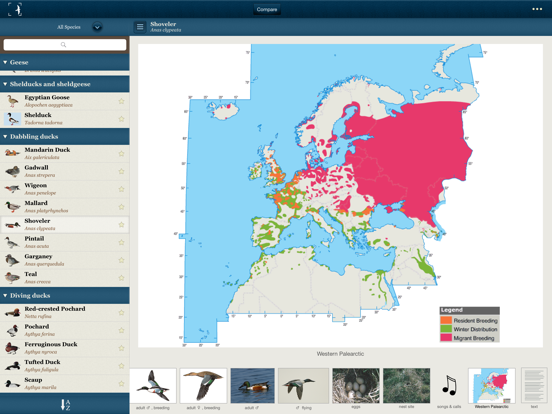Open the All Species dropdown
The width and height of the screenshot is (552, 414).
point(98,27)
